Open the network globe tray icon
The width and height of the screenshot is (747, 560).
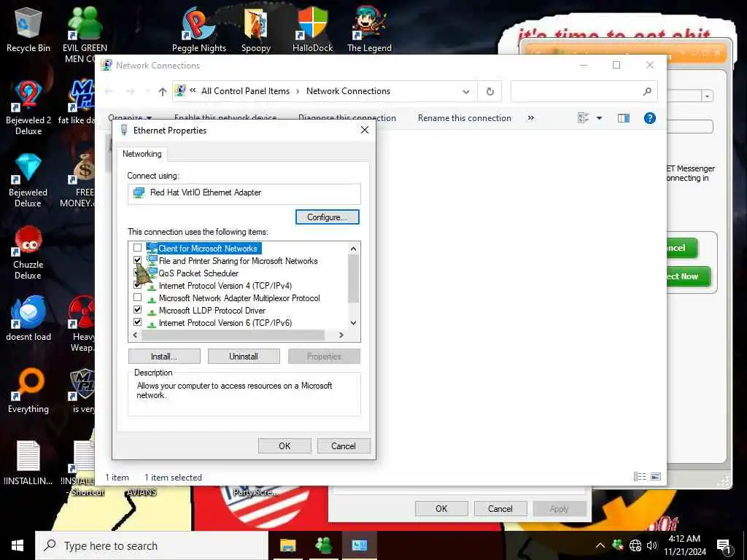pos(635,545)
